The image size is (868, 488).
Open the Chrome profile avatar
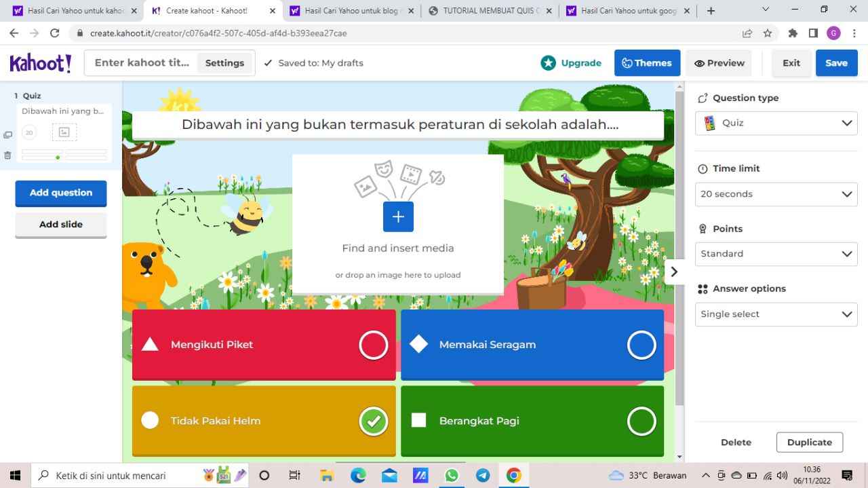coord(833,33)
